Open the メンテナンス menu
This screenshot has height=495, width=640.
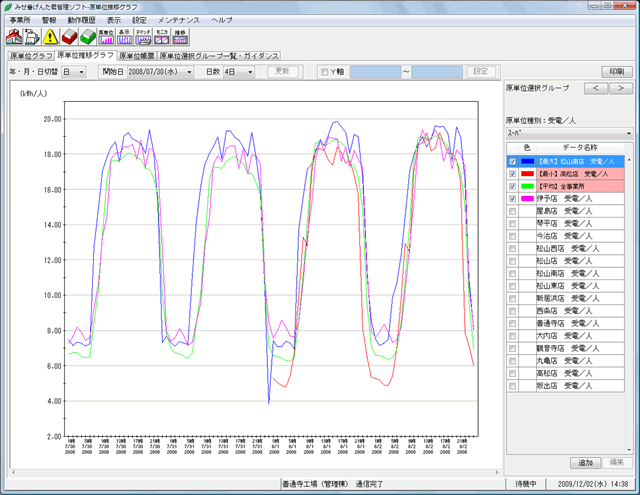178,20
